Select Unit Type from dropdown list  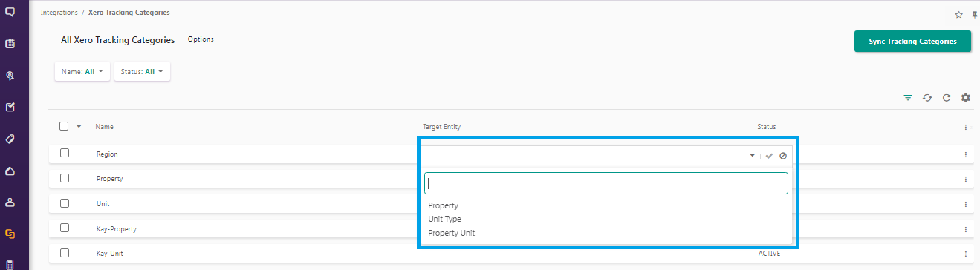pos(445,219)
